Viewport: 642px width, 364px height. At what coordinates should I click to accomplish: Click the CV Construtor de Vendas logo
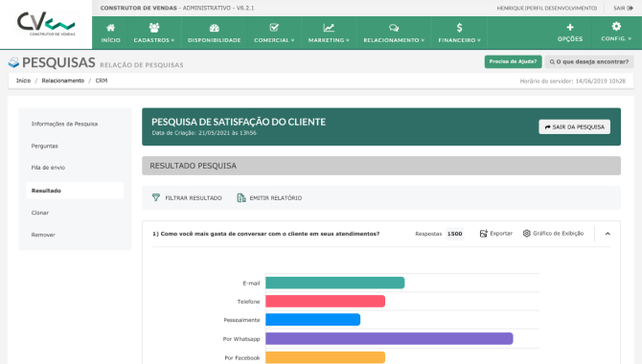[x=46, y=24]
